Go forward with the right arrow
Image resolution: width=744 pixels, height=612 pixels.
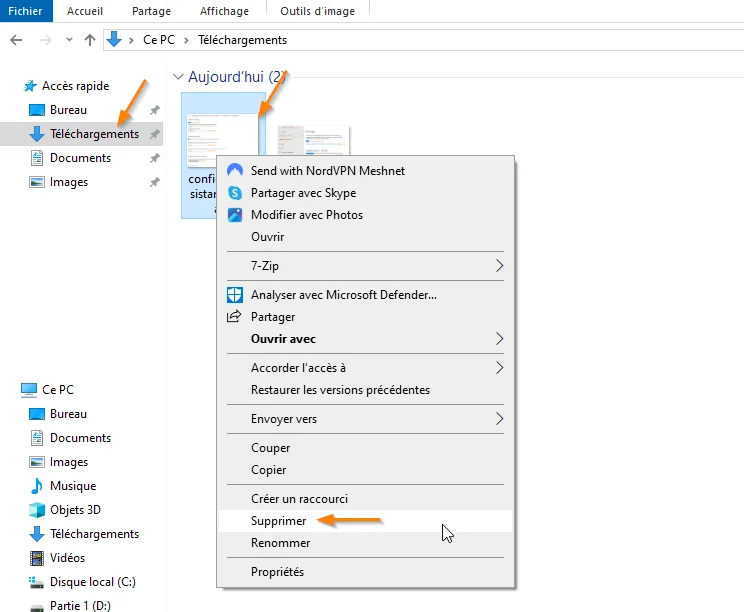(x=46, y=40)
